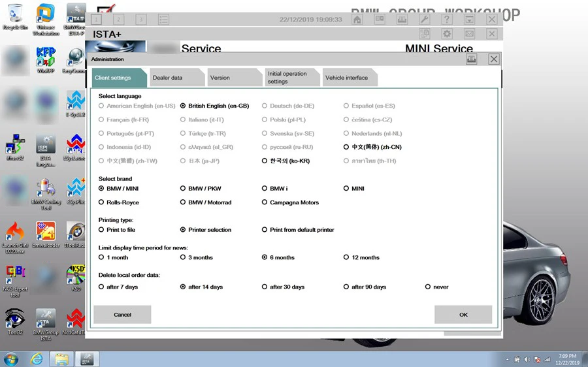The image size is (588, 367).
Task: Set news limit to 1 month
Action: [x=113, y=257]
